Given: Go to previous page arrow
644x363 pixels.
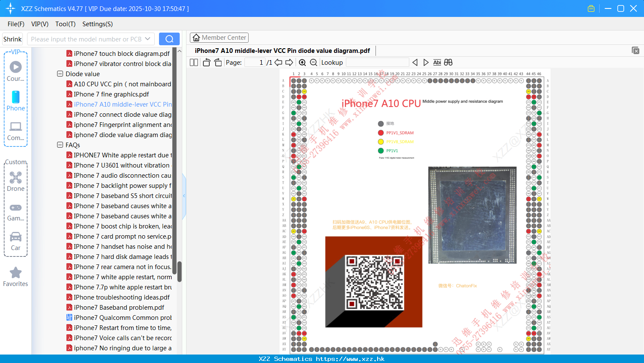Looking at the screenshot, I should 278,62.
